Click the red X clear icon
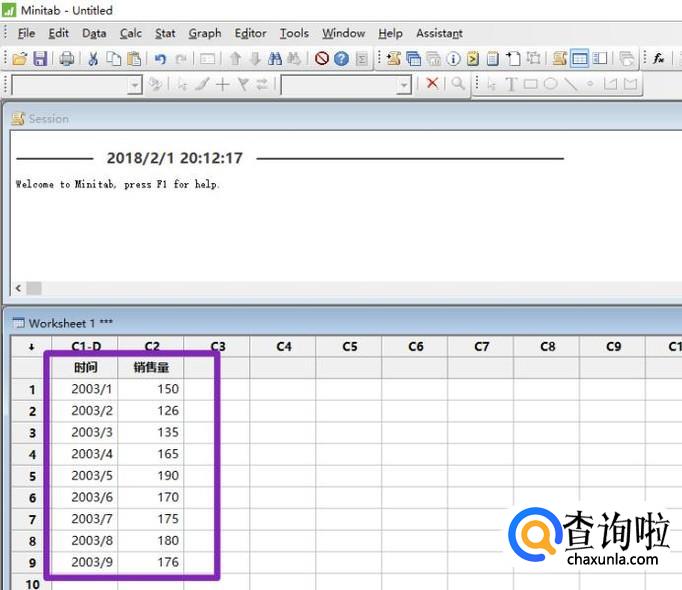 (432, 83)
